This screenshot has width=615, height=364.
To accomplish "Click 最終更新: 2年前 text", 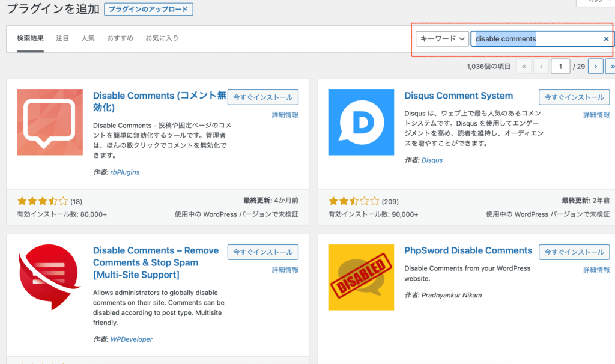I will click(586, 201).
